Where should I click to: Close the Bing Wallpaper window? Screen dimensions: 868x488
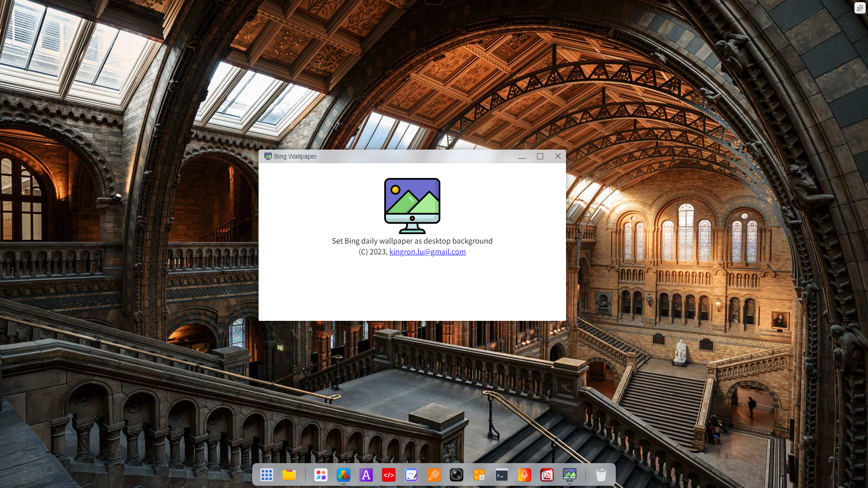(x=558, y=156)
